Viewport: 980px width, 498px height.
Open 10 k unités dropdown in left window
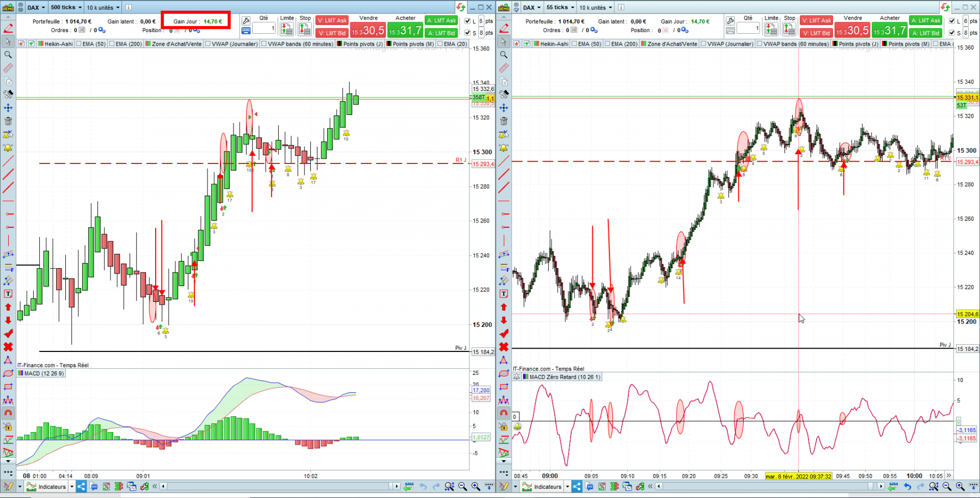[103, 7]
